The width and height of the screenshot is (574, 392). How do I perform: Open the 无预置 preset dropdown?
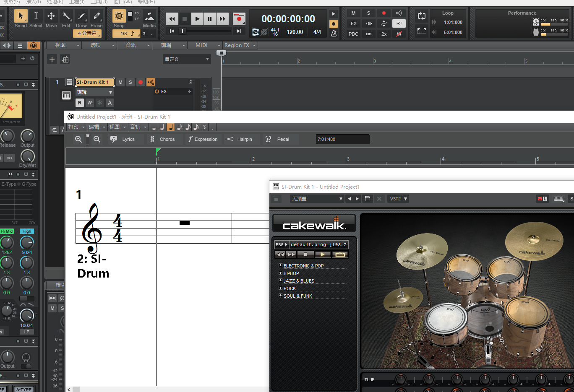[x=317, y=199]
